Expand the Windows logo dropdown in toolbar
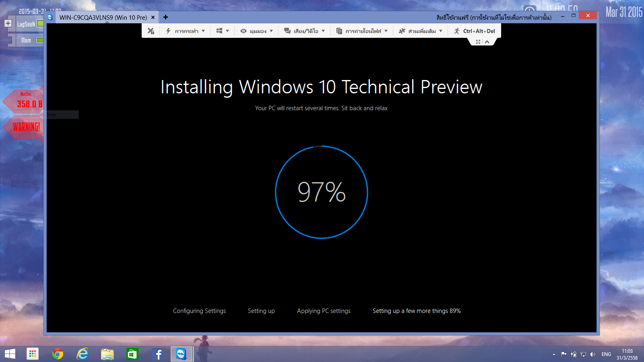This screenshot has width=644, height=362. point(223,31)
